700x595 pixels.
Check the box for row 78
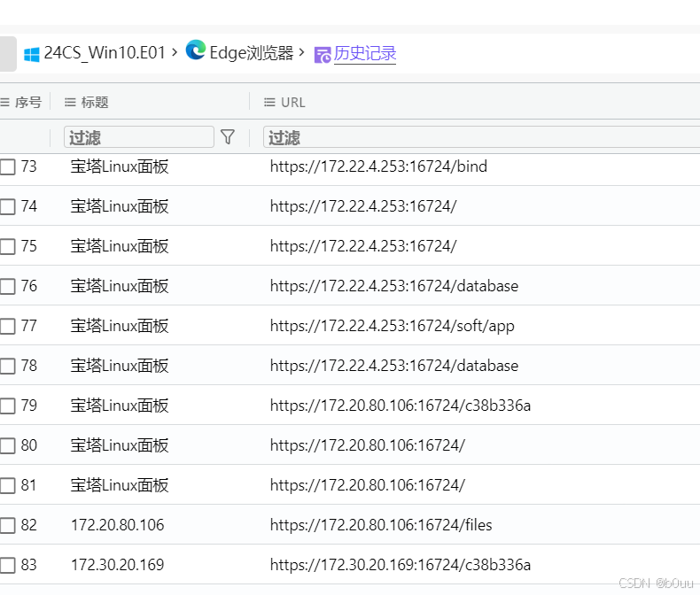(8, 366)
